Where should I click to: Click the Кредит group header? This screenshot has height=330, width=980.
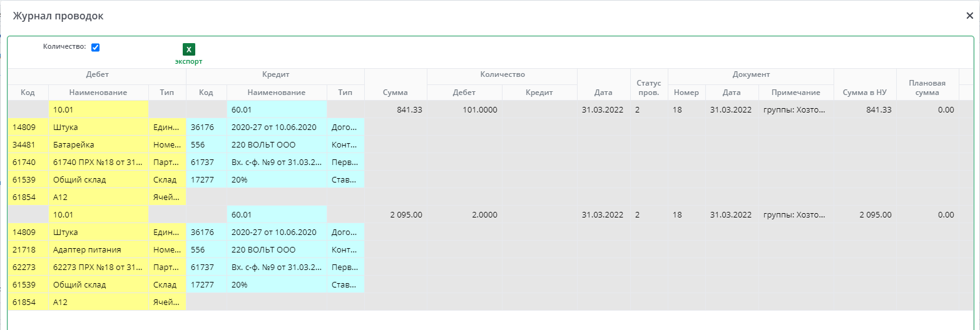pos(275,74)
